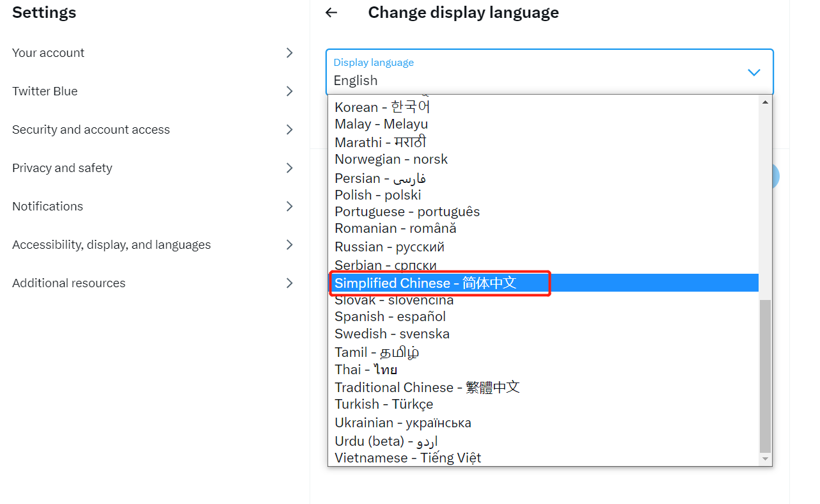820x504 pixels.
Task: Select Korean in the language list
Action: pos(382,107)
